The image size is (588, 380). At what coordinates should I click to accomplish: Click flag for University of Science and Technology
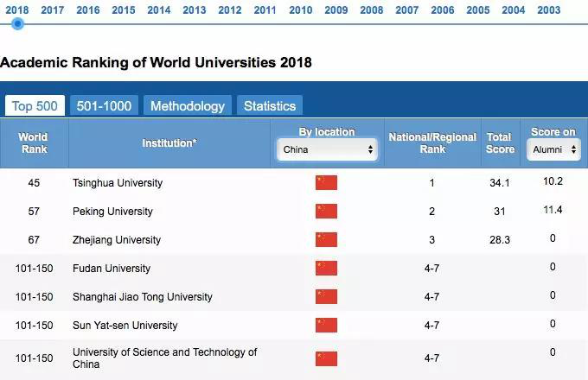(326, 358)
